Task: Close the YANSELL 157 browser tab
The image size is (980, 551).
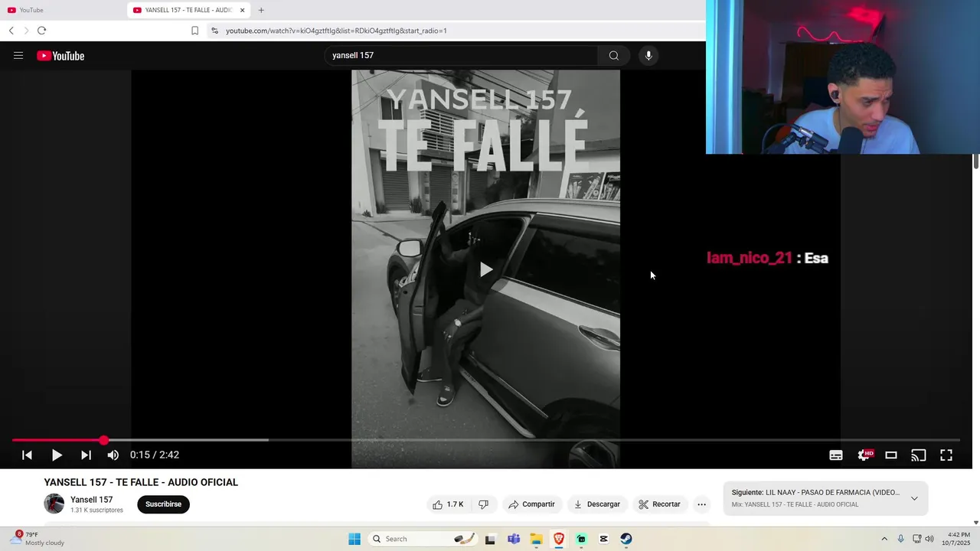Action: [243, 10]
